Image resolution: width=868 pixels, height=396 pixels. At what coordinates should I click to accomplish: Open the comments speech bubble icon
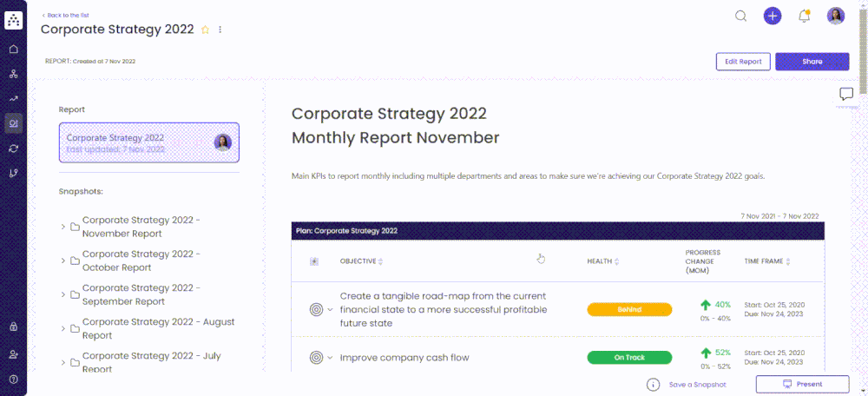pos(846,94)
